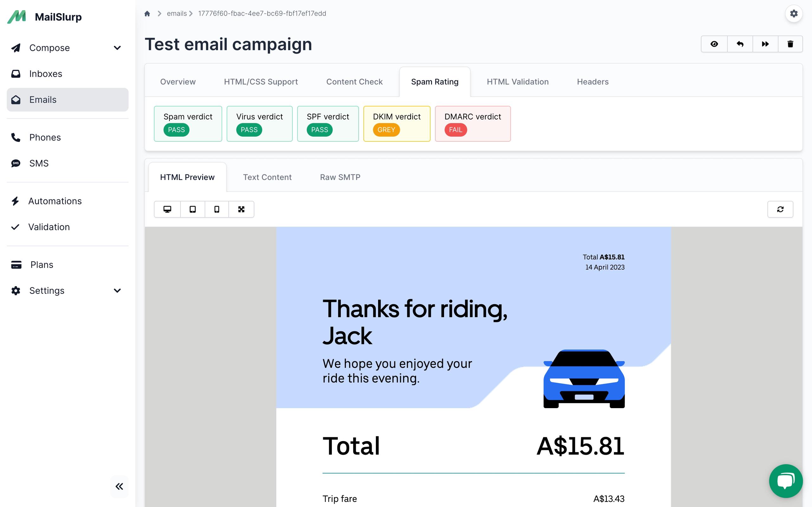Open the live chat widget

[785, 481]
